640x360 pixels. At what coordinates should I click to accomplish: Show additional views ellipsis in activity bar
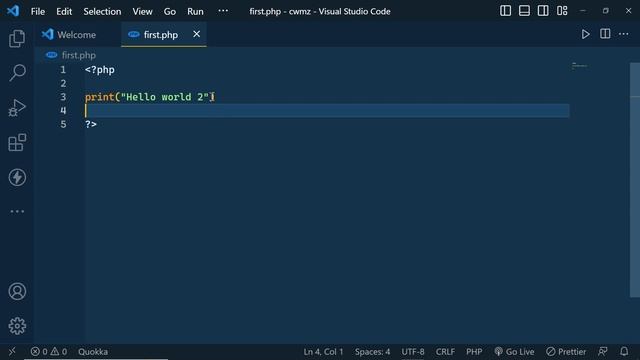point(17,211)
